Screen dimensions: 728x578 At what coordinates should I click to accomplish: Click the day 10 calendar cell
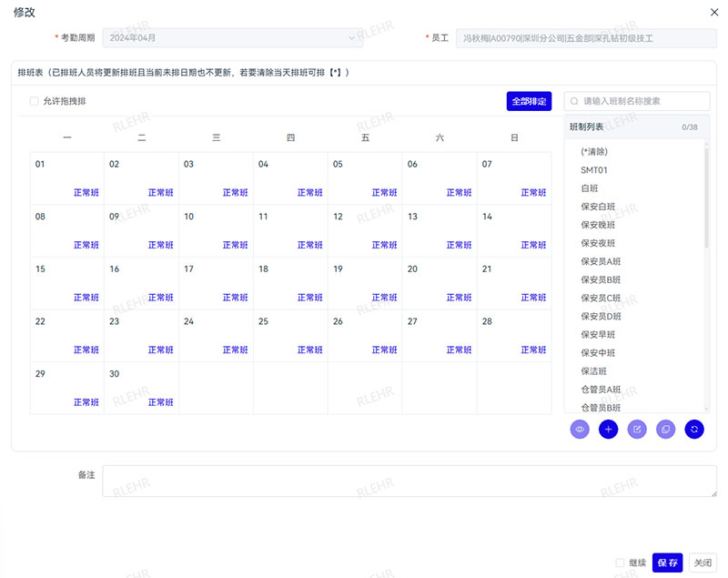click(x=216, y=230)
